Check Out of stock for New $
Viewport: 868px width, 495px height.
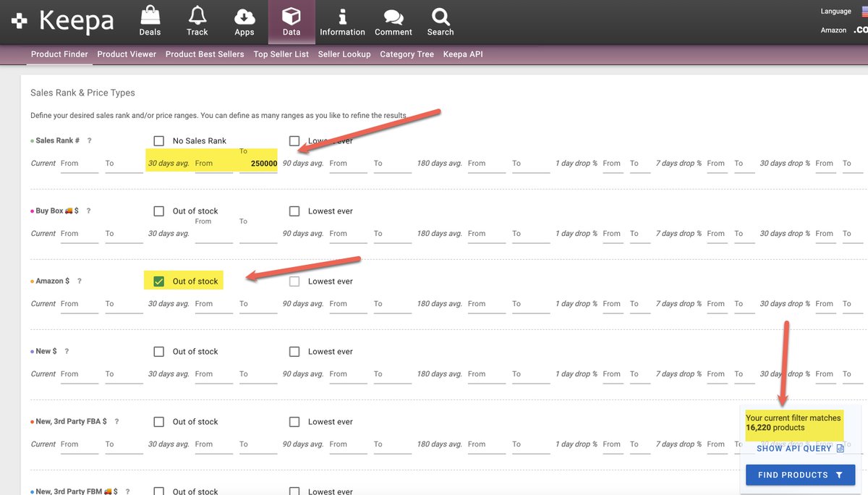pos(159,352)
